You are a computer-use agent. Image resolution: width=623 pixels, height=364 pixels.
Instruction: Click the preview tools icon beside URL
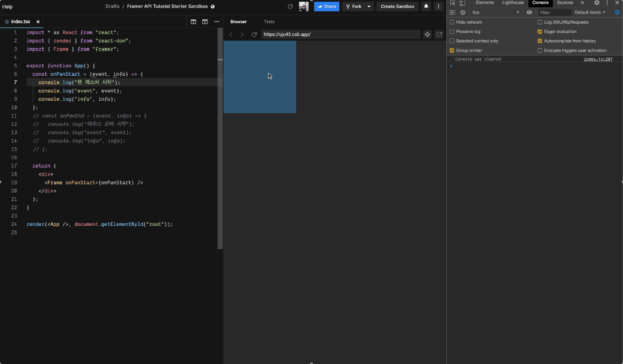(427, 35)
